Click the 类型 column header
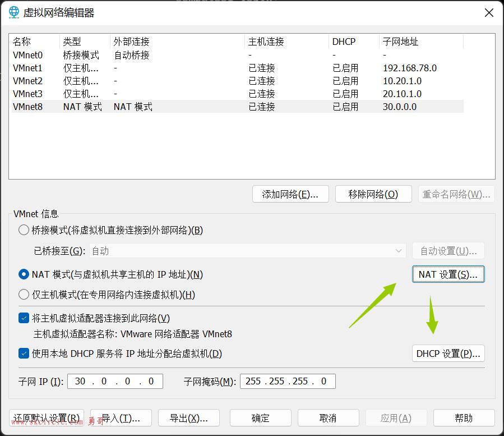504x436 pixels. pos(85,42)
